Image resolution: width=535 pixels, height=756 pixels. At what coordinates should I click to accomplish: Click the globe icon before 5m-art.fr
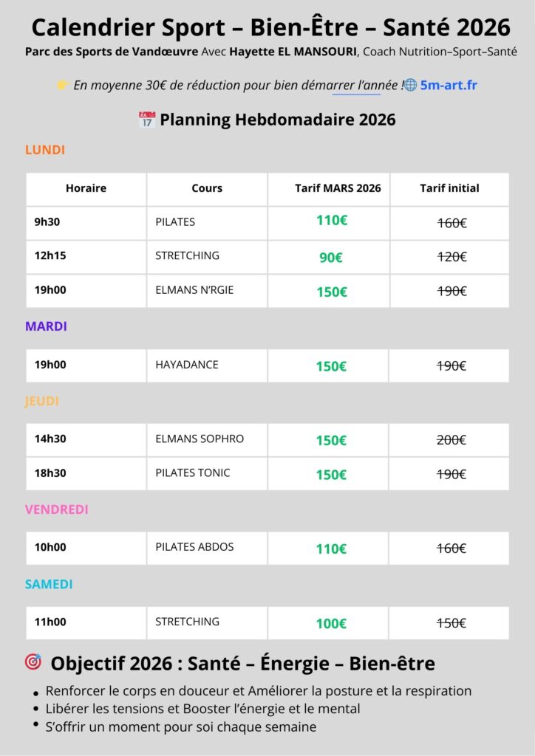[x=410, y=85]
